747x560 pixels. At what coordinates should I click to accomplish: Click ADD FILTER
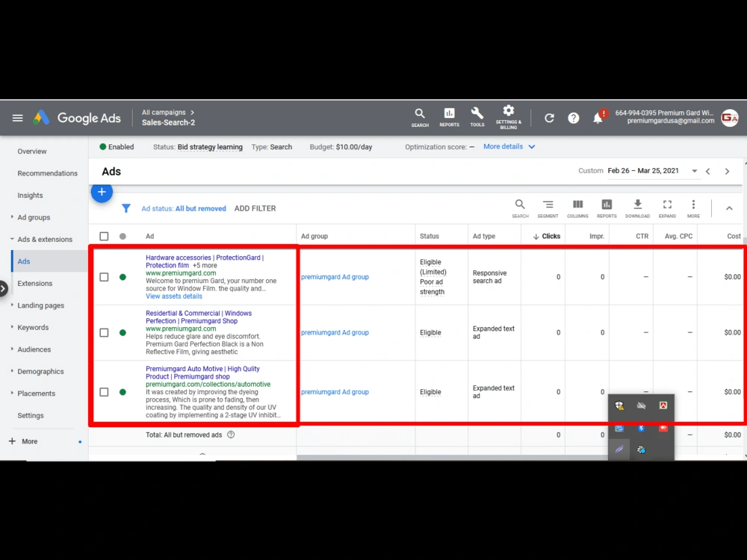pos(255,208)
